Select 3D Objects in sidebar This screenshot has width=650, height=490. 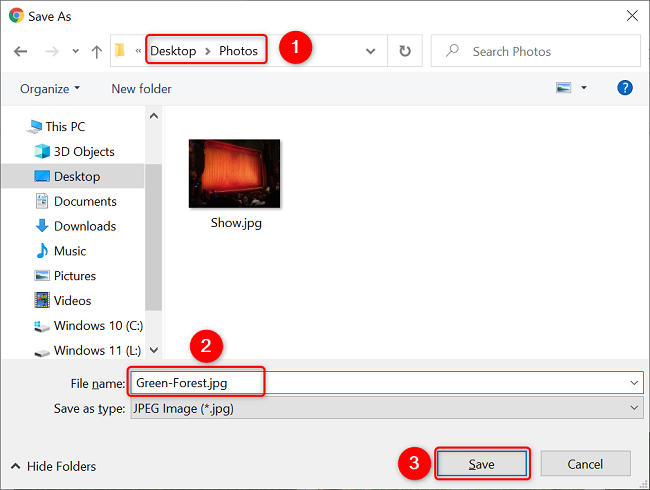tap(74, 152)
